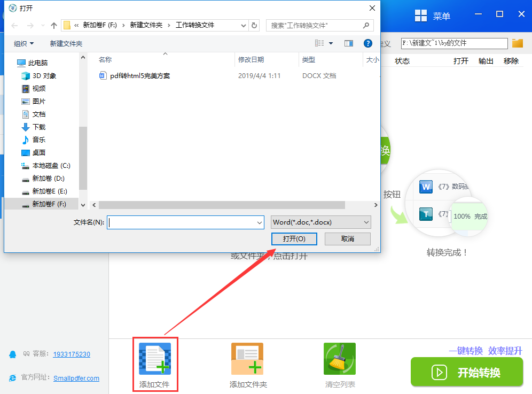
Task: Click 新加卷F (F:) in the address path
Action: click(100, 25)
